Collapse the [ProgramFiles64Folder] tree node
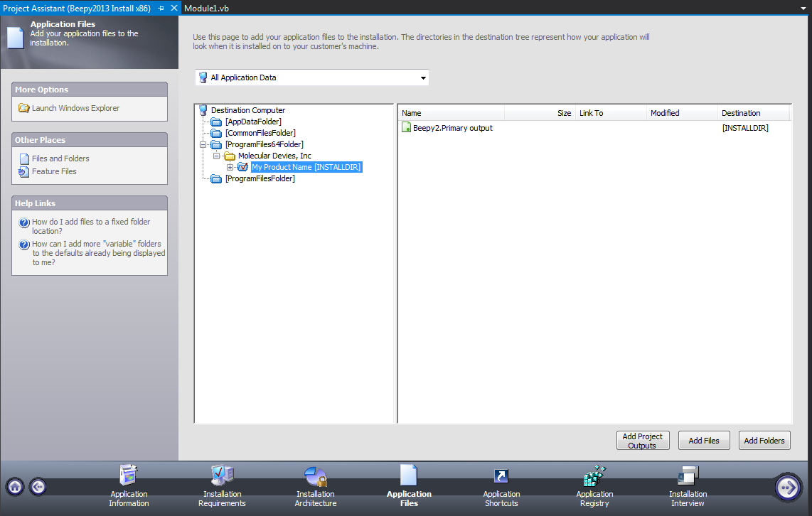 (205, 144)
